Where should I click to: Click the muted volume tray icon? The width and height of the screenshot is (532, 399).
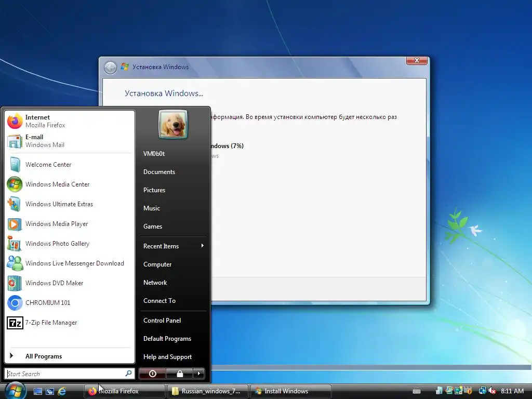tap(492, 391)
